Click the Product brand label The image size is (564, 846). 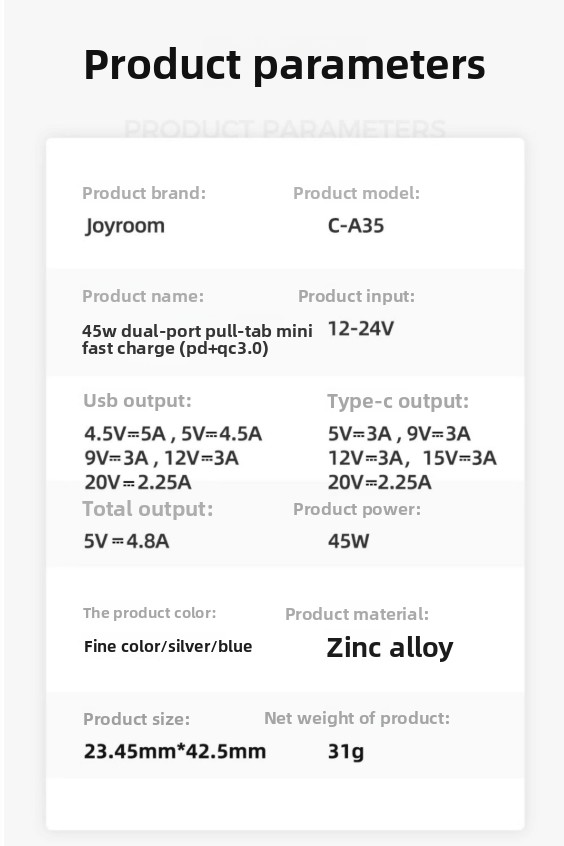pyautogui.click(x=144, y=193)
